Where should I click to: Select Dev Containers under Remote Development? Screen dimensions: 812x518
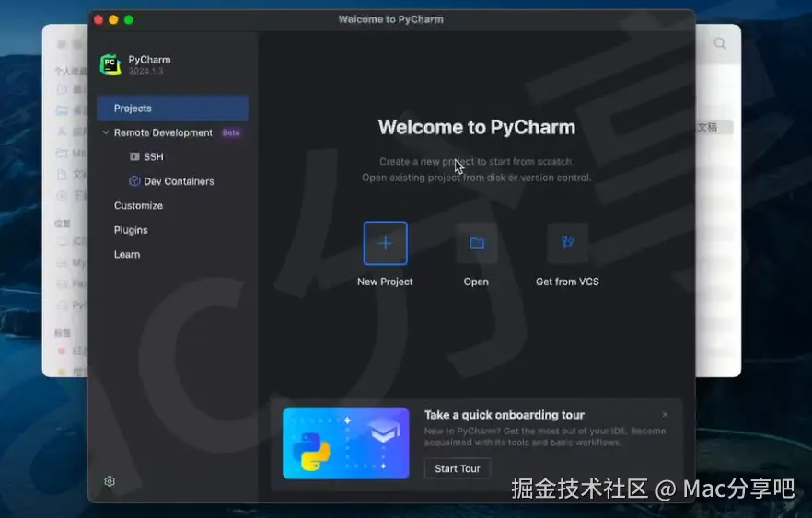[179, 181]
